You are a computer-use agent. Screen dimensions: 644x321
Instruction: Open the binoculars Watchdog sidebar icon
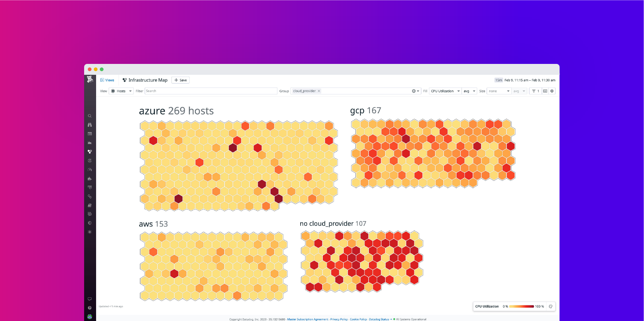click(90, 125)
